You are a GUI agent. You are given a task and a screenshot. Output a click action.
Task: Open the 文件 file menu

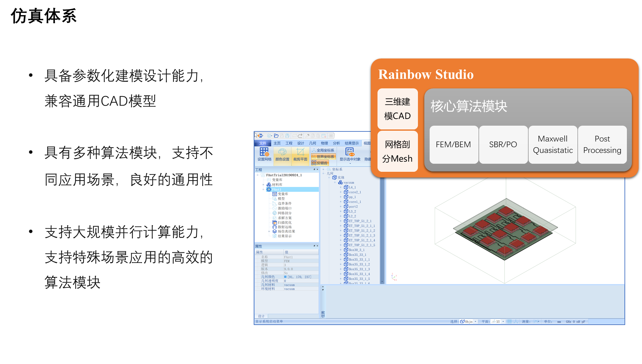(262, 143)
